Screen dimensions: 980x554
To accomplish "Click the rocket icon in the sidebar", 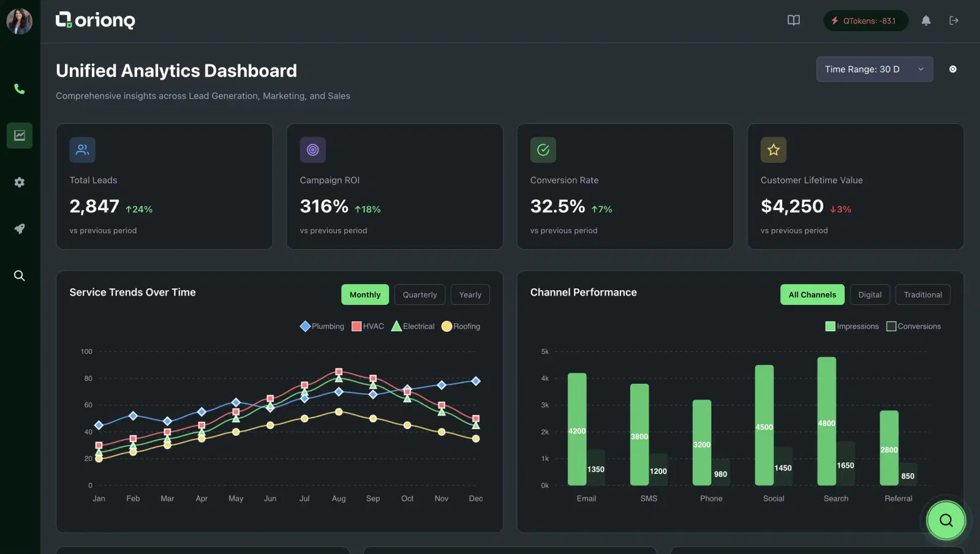I will click(x=19, y=228).
